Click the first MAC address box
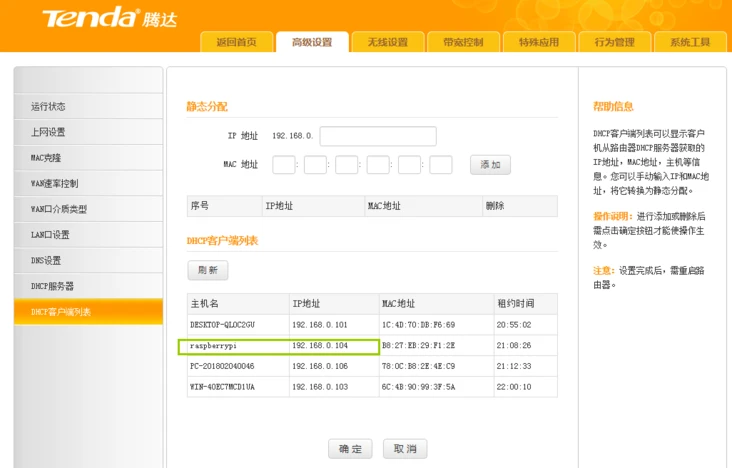 pyautogui.click(x=284, y=164)
